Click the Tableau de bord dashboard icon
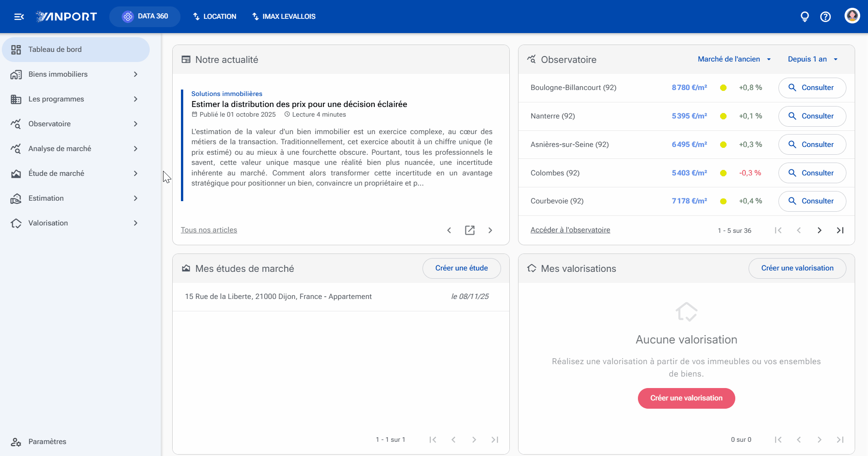Screen dimensions: 868x456 click(16, 50)
